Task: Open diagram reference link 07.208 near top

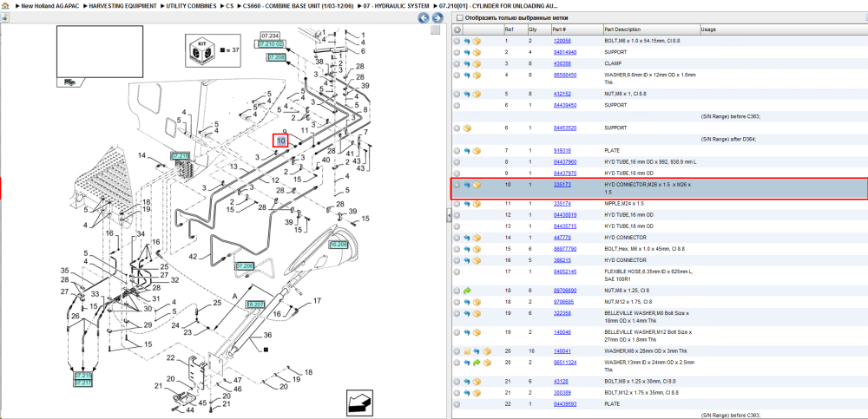Action: point(276,57)
